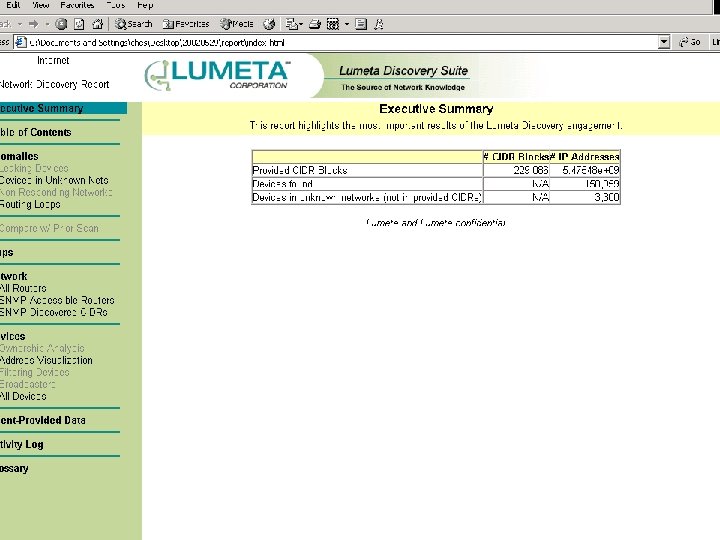This screenshot has height=540, width=720.
Task: Open Compare w/ Prior Scan link
Action: pyautogui.click(x=49, y=228)
